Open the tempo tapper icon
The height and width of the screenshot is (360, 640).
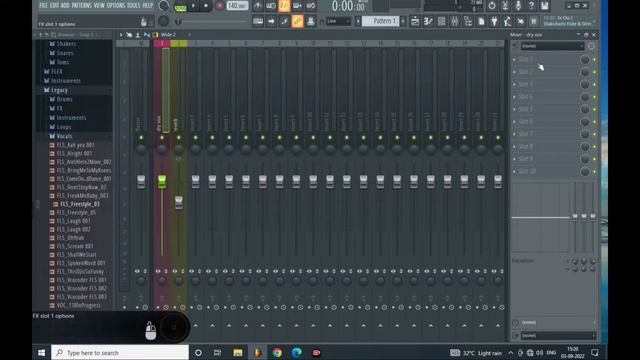507,21
